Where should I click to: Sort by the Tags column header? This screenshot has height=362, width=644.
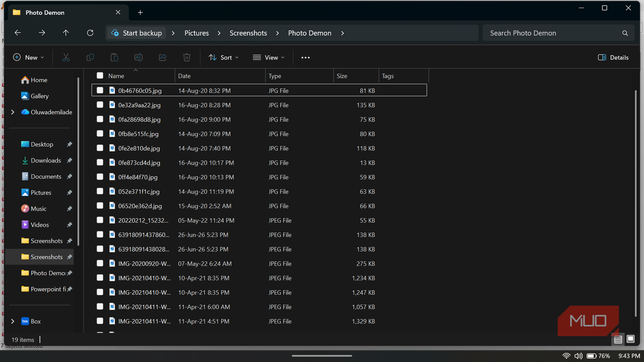[x=388, y=76]
